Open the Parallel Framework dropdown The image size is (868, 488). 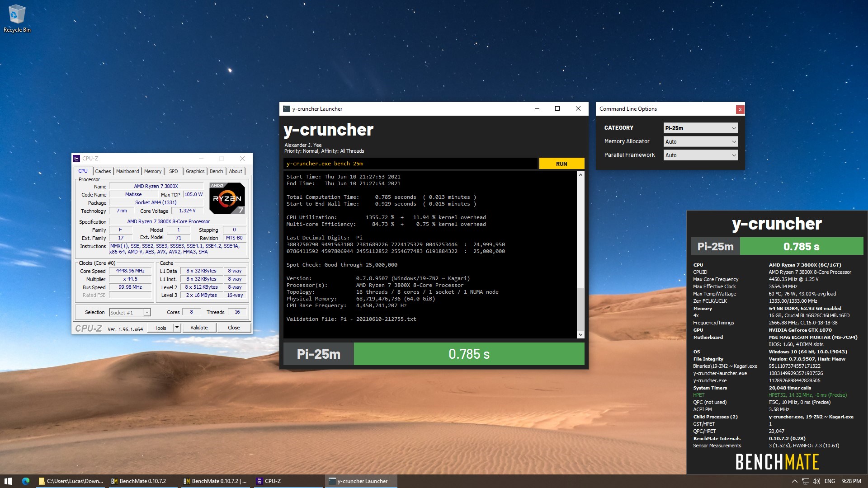pyautogui.click(x=700, y=155)
